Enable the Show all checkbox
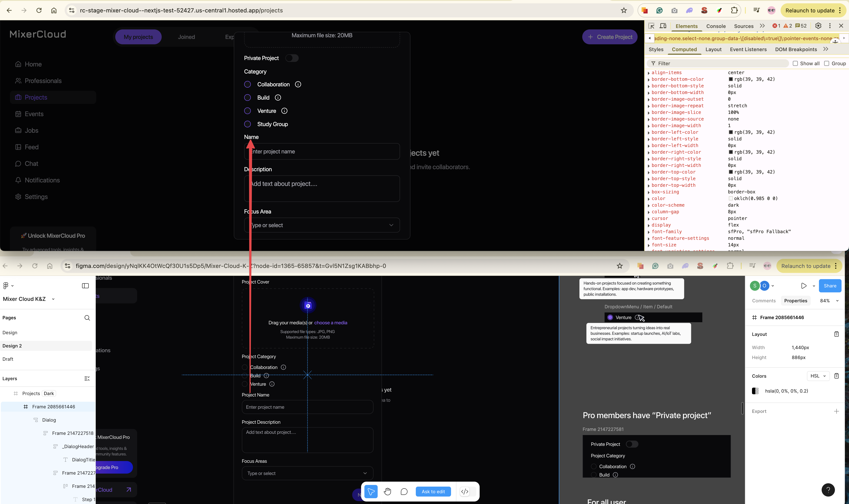This screenshot has height=504, width=849. point(795,64)
